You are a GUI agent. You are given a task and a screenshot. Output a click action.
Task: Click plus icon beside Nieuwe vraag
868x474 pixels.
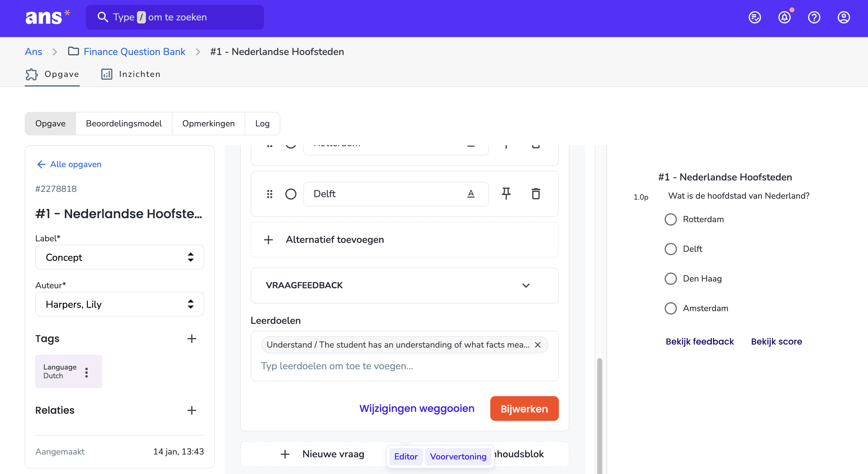(285, 454)
